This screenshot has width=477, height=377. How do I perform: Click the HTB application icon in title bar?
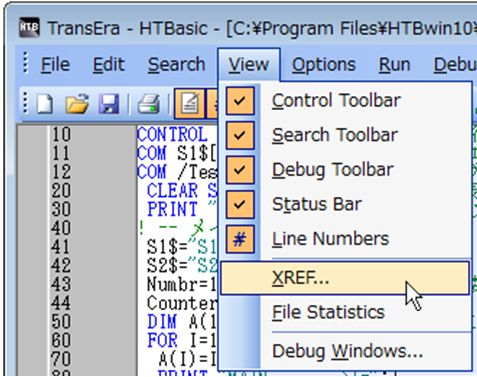[29, 27]
